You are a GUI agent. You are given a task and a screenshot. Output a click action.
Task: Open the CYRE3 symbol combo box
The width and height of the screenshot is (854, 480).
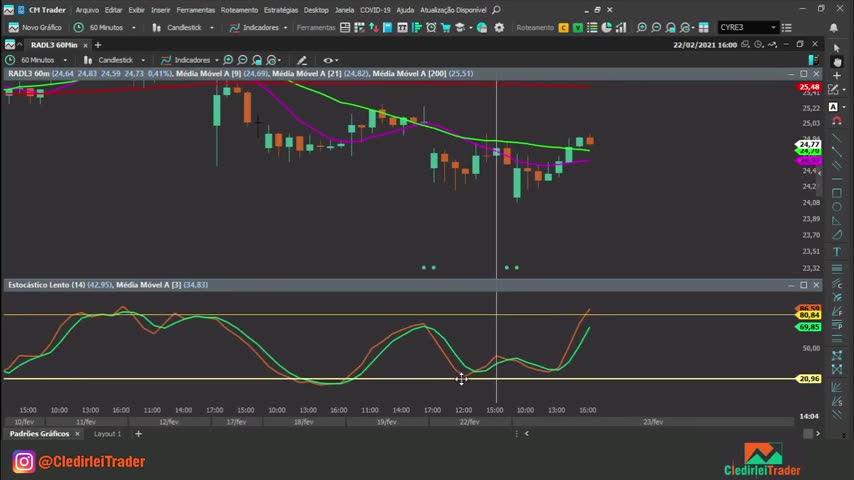coord(746,28)
